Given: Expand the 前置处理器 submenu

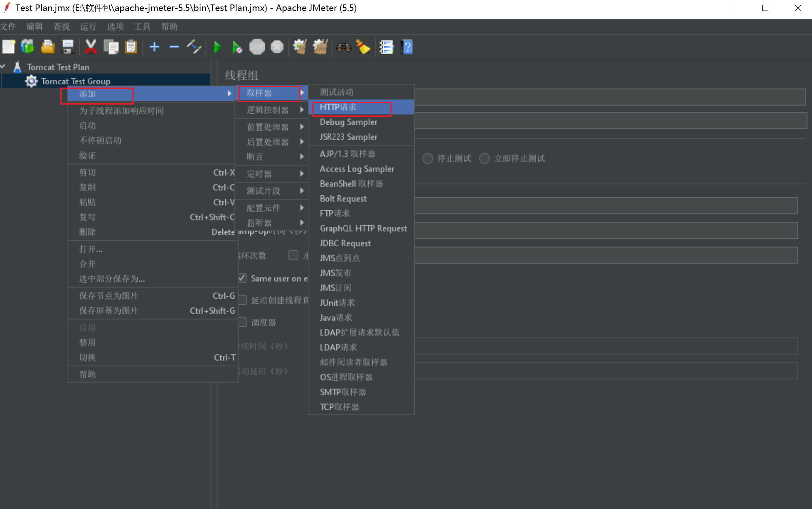Looking at the screenshot, I should pyautogui.click(x=271, y=127).
